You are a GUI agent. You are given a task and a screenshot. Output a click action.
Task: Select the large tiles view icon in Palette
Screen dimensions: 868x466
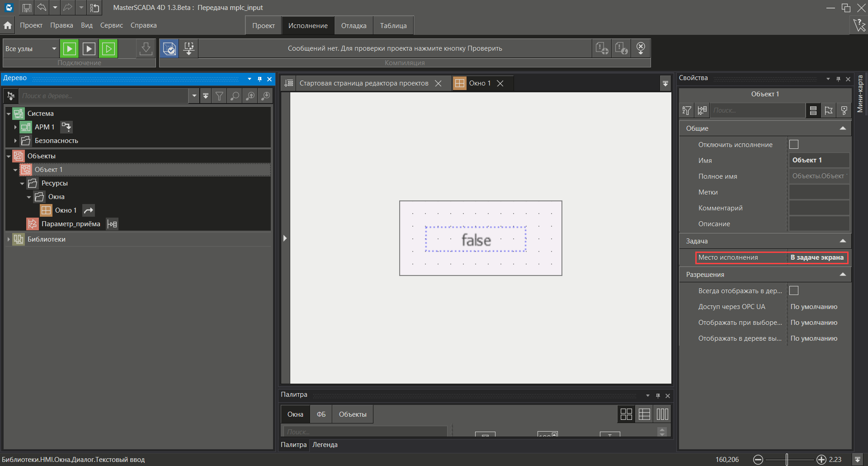click(626, 414)
